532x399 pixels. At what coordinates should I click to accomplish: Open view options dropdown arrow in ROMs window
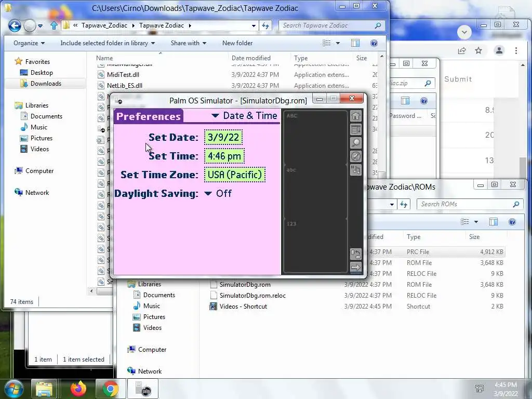coord(476,222)
